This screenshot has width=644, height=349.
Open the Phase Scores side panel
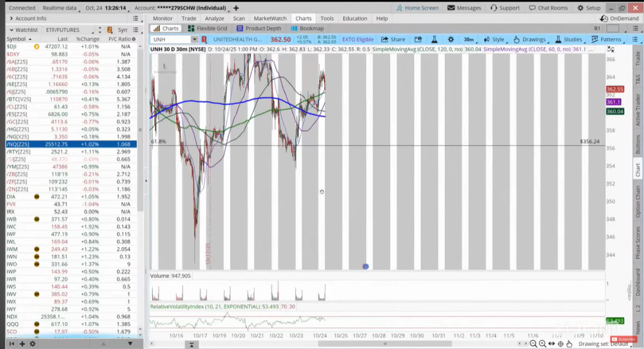click(x=638, y=243)
